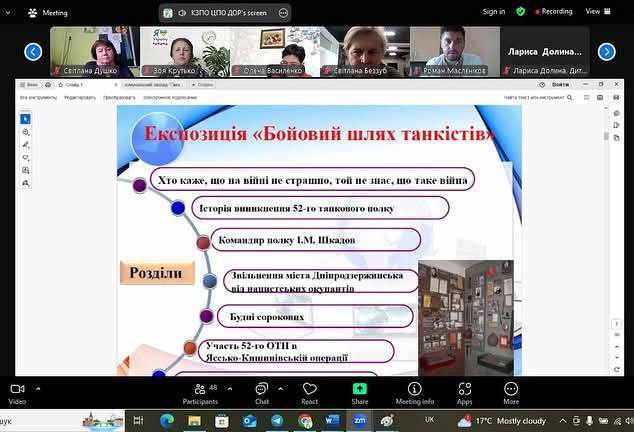
Task: Open the More options menu
Action: click(x=511, y=392)
